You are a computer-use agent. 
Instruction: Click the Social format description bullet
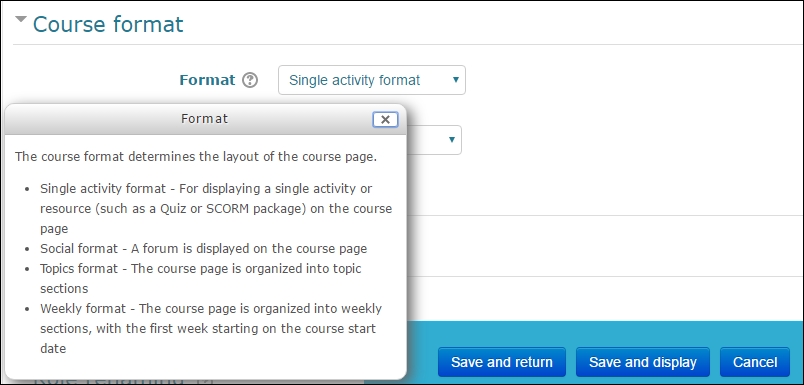[x=204, y=249]
